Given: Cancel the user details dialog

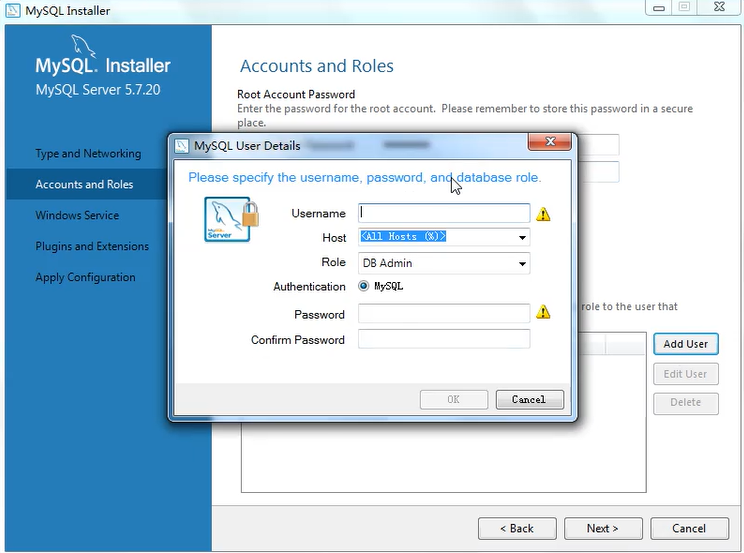Looking at the screenshot, I should tap(530, 399).
